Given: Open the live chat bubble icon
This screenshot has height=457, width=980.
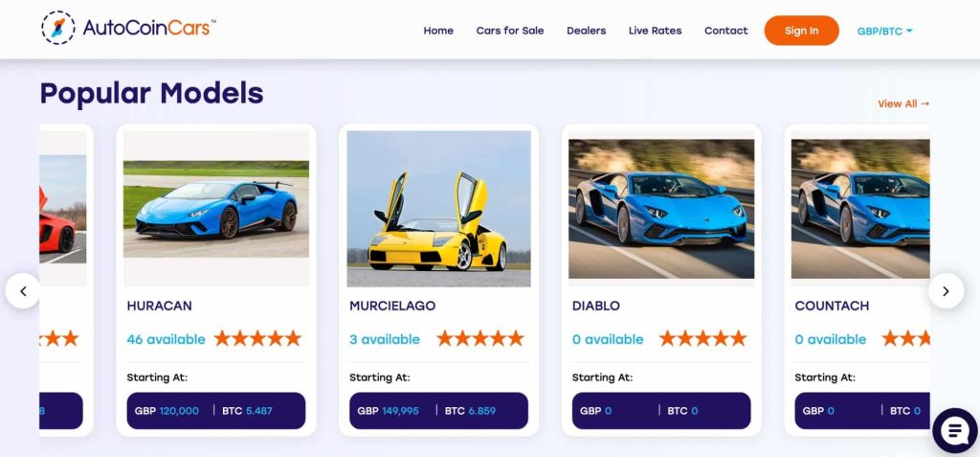Looking at the screenshot, I should (954, 431).
